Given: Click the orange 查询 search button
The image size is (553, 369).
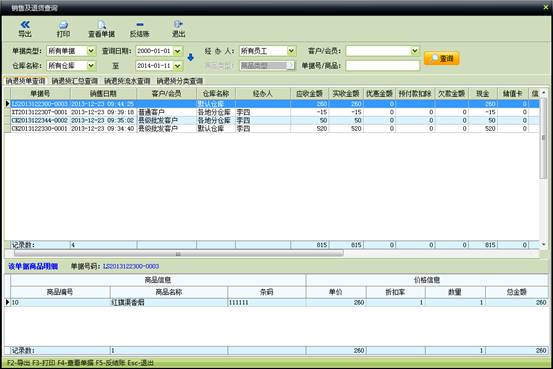Looking at the screenshot, I should point(442,59).
